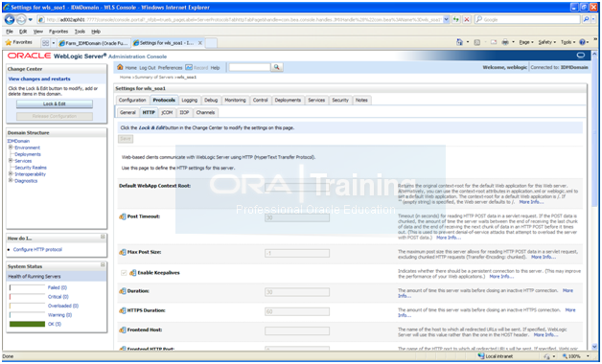Click the Lock & Edit button
602x364 pixels.
tap(55, 104)
